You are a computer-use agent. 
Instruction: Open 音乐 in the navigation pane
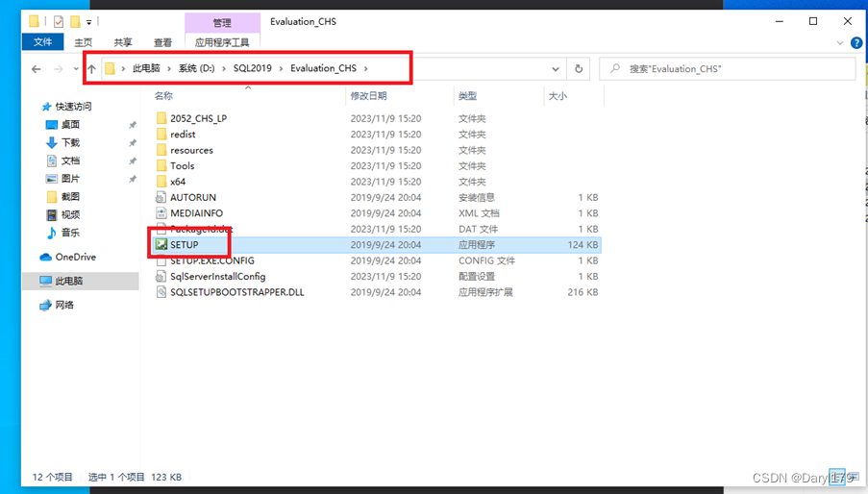(x=70, y=233)
